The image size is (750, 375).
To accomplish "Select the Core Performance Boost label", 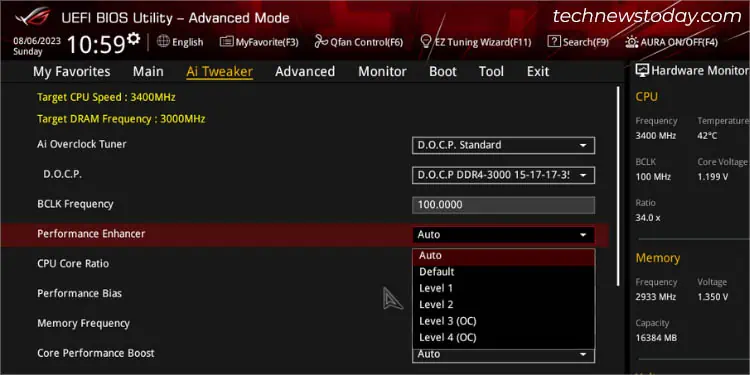I will 96,353.
